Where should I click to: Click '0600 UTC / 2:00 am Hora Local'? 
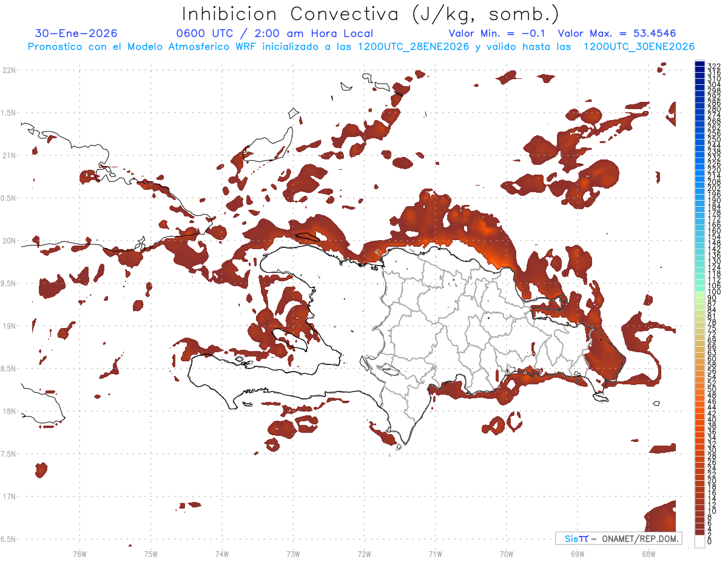(x=274, y=33)
